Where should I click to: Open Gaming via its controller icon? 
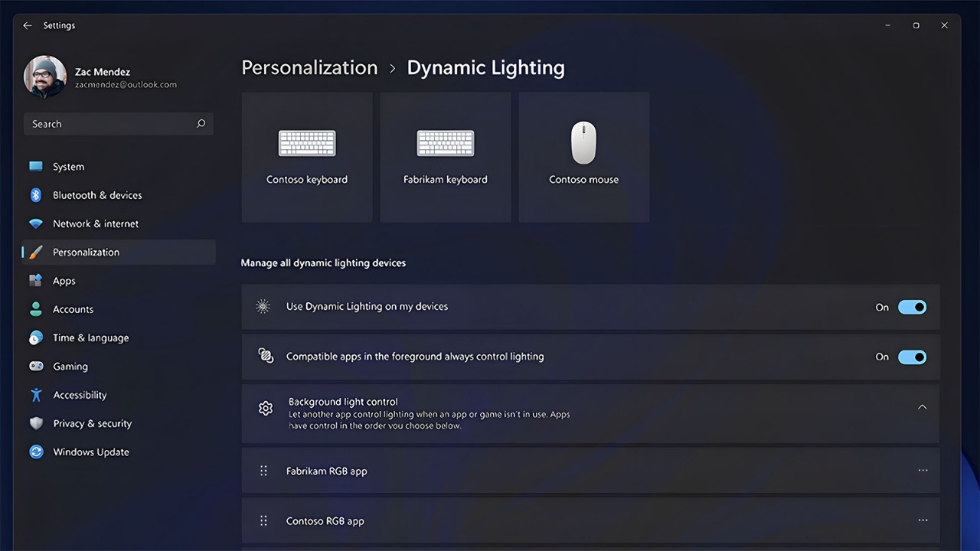35,366
